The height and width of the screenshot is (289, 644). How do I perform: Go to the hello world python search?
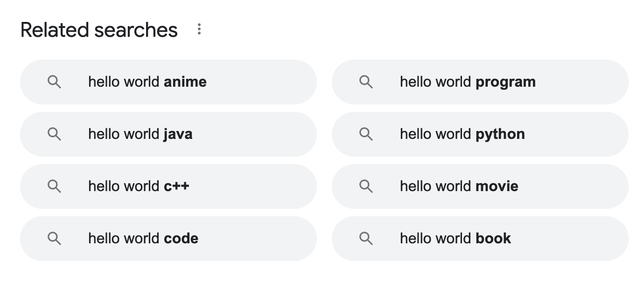coord(480,134)
